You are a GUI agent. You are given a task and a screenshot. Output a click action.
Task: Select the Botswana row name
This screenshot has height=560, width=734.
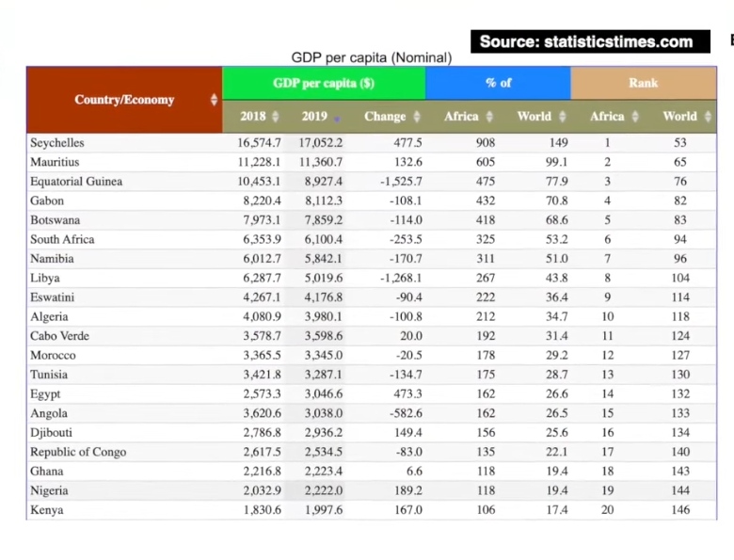pyautogui.click(x=56, y=220)
